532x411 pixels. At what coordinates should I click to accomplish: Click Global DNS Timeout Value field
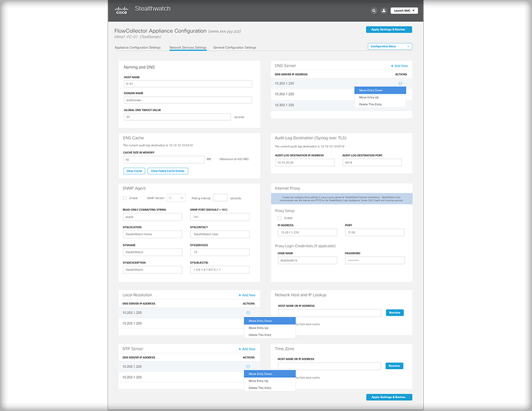tap(177, 117)
